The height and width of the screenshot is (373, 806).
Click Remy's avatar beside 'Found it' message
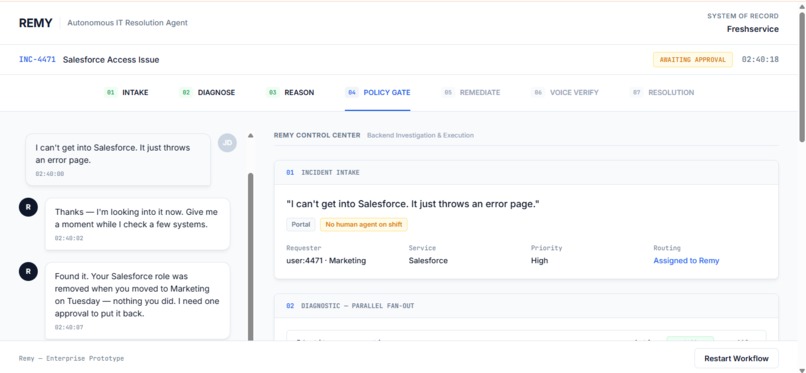pyautogui.click(x=28, y=272)
